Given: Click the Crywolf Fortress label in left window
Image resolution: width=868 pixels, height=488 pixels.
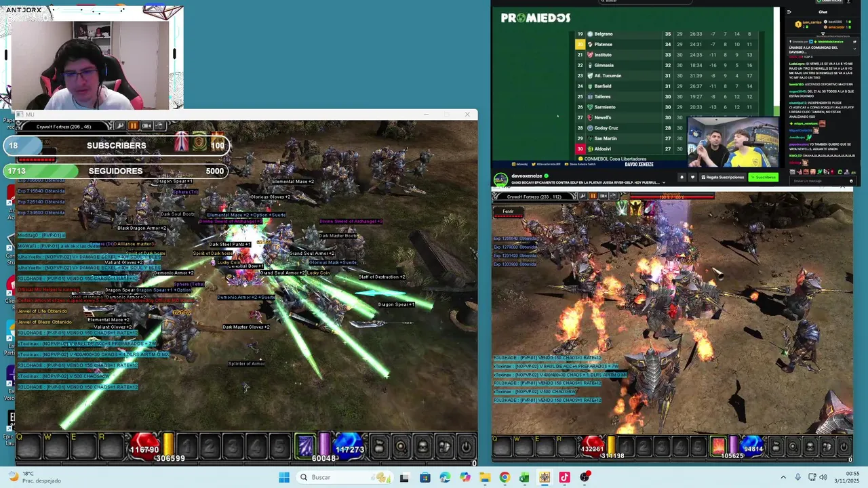Looking at the screenshot, I should click(x=64, y=127).
